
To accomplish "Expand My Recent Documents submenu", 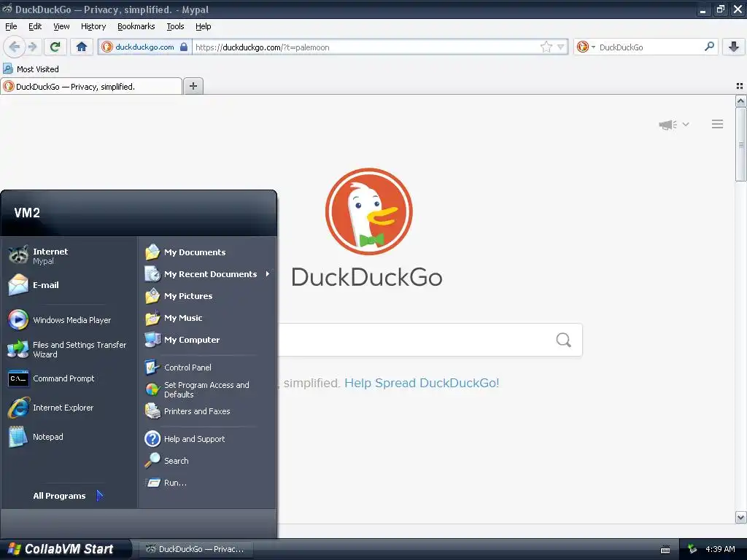I will 208,274.
